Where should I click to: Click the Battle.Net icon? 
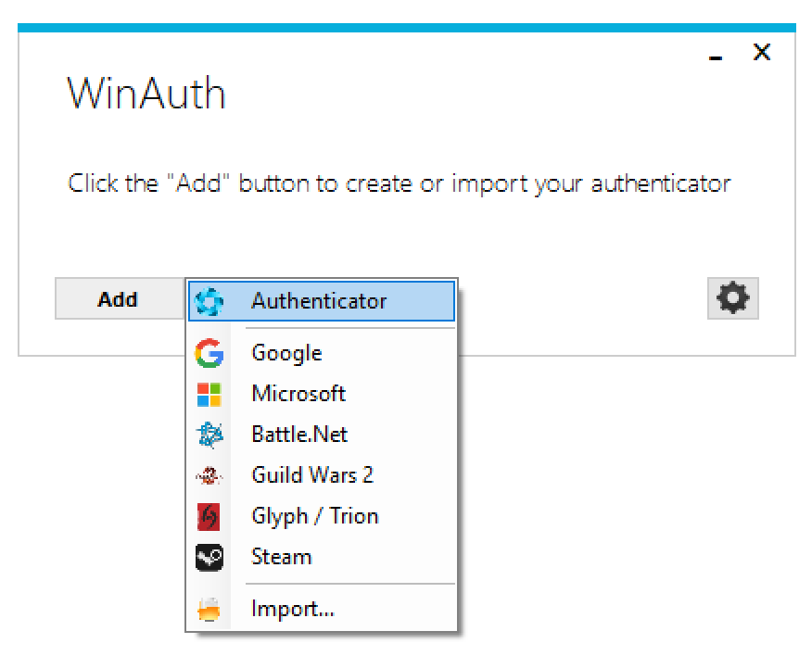pyautogui.click(x=209, y=434)
